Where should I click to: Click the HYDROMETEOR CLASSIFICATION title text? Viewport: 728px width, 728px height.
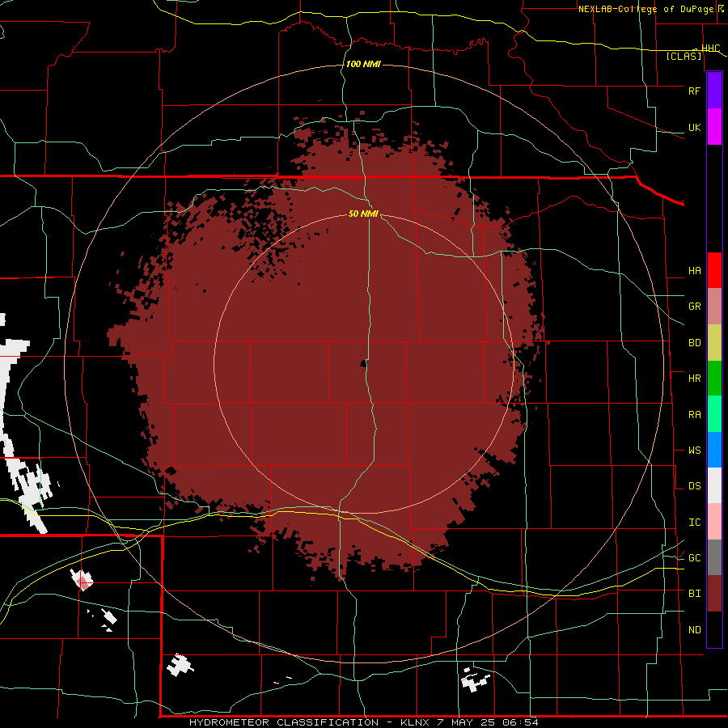point(284,722)
